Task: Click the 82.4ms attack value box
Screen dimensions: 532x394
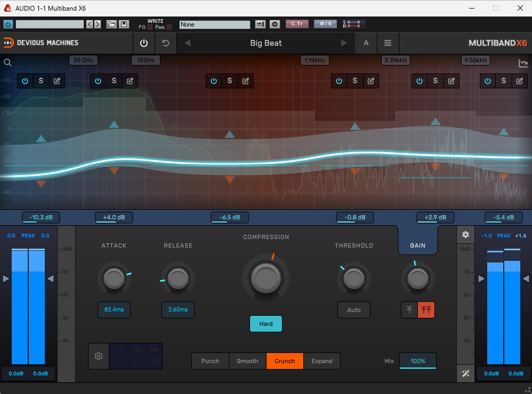Action: click(114, 310)
